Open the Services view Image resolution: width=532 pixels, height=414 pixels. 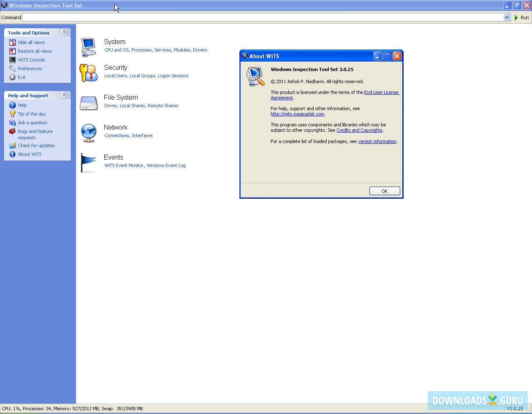click(163, 50)
